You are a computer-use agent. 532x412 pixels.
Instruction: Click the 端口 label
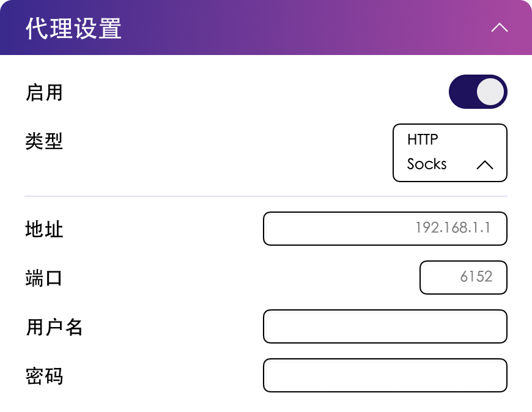(x=44, y=278)
